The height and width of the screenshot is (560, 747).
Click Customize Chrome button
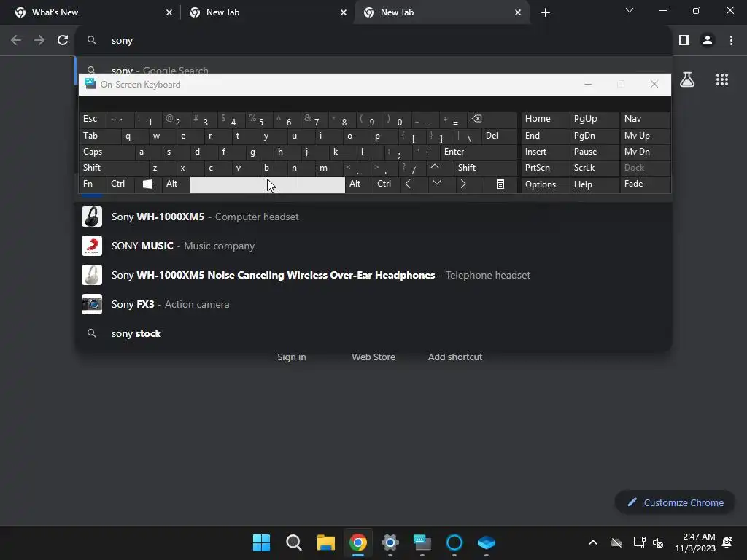coord(675,502)
